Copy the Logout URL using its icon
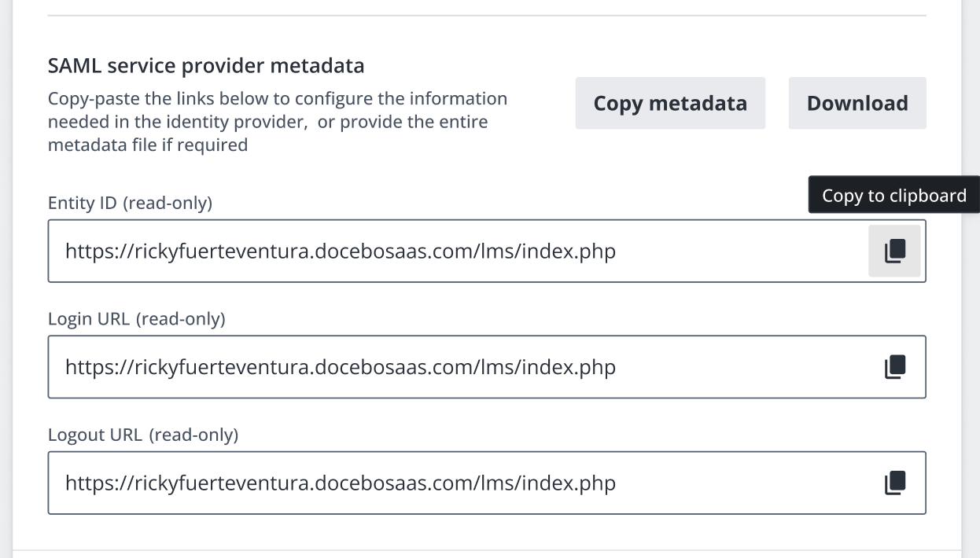This screenshot has width=980, height=558. pos(894,483)
